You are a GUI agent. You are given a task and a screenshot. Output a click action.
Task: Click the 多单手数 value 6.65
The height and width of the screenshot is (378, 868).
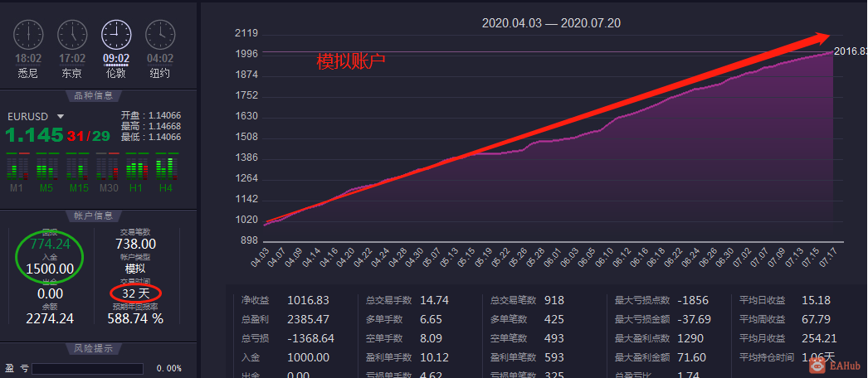[x=431, y=319]
